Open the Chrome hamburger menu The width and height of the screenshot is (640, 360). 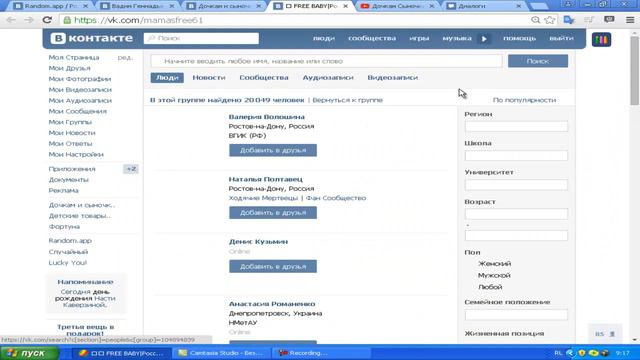(x=630, y=20)
